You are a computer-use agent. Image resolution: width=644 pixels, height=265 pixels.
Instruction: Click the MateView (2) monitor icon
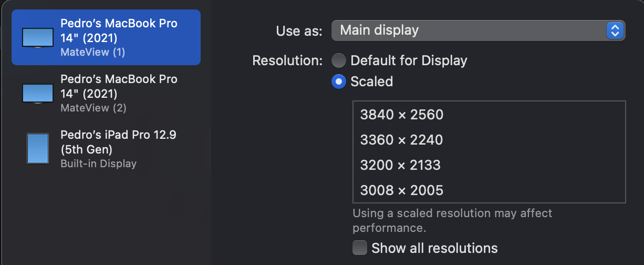[38, 94]
